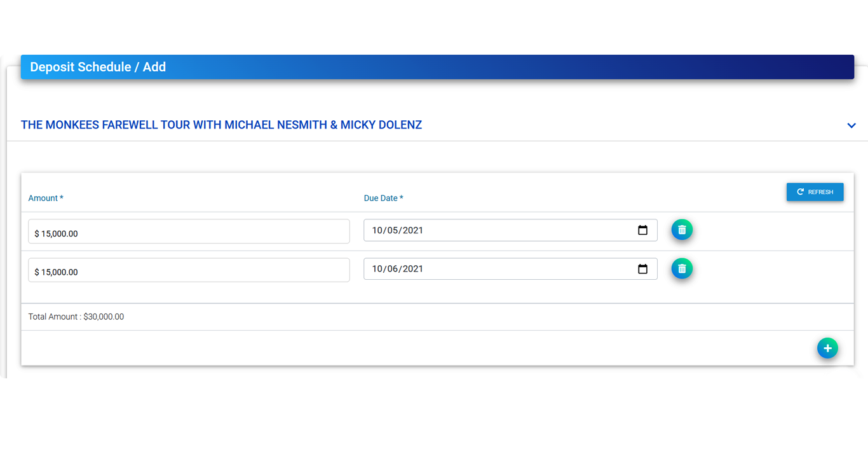This screenshot has height=461, width=868.
Task: Collapse The Monkees Farewell Tour section
Action: [x=851, y=125]
